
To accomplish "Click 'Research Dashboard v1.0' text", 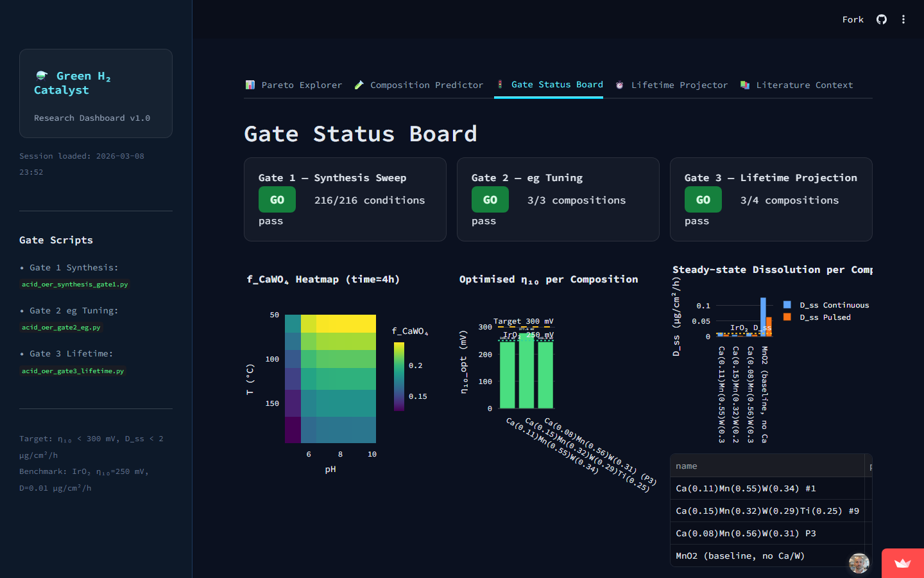I will (92, 118).
